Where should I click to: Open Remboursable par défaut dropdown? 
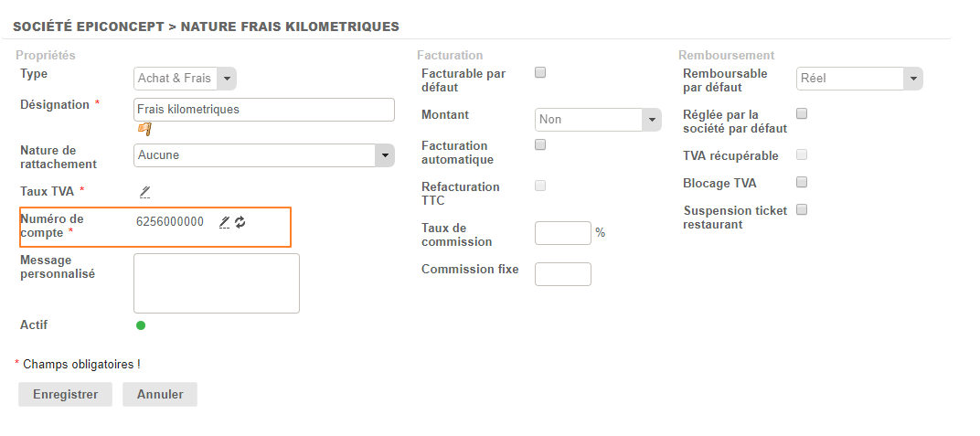point(859,79)
